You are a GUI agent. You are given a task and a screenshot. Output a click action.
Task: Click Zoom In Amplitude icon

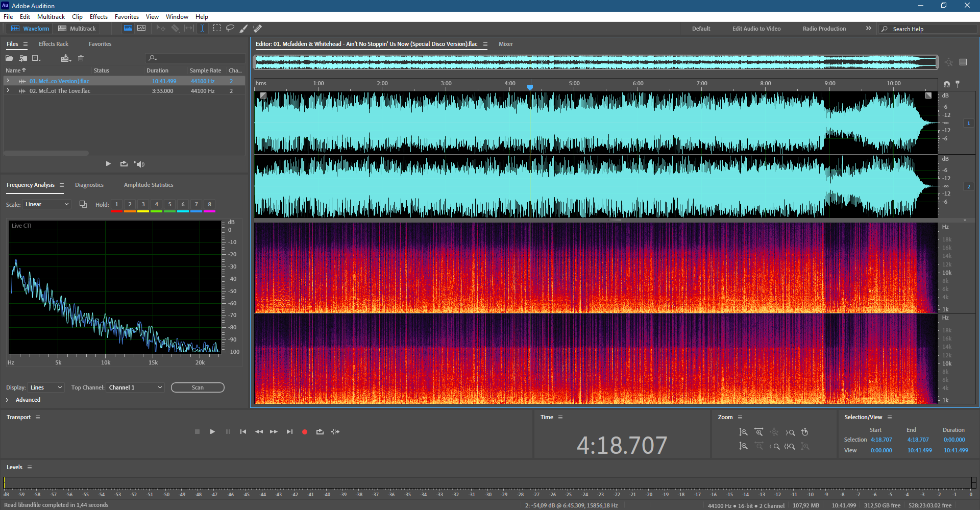tap(743, 432)
